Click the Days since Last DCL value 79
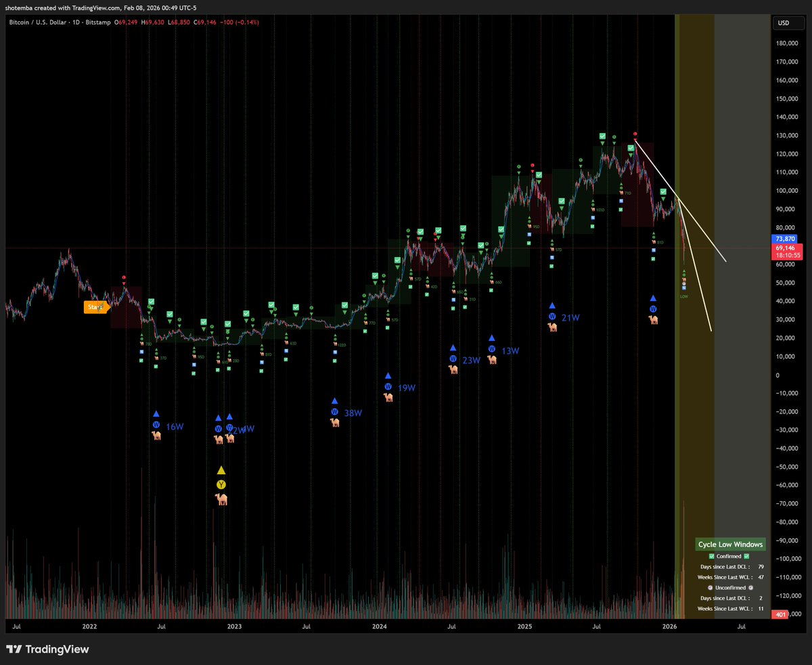 (760, 566)
